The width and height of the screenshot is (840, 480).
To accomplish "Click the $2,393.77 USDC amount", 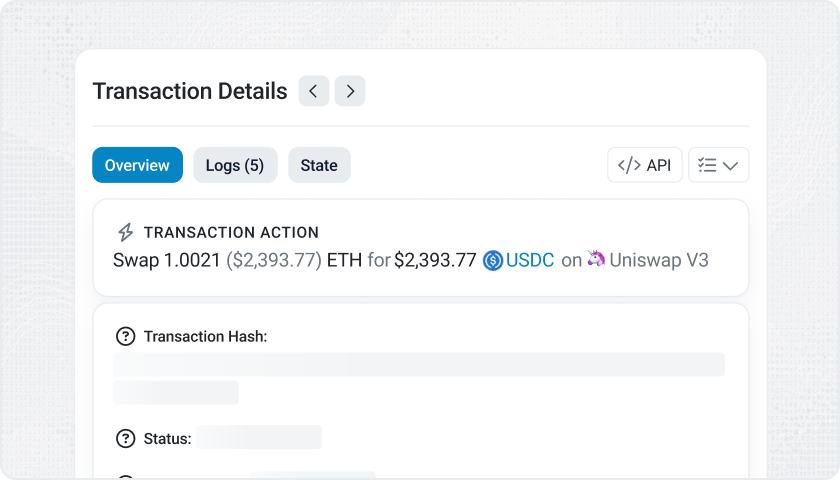I will (435, 260).
